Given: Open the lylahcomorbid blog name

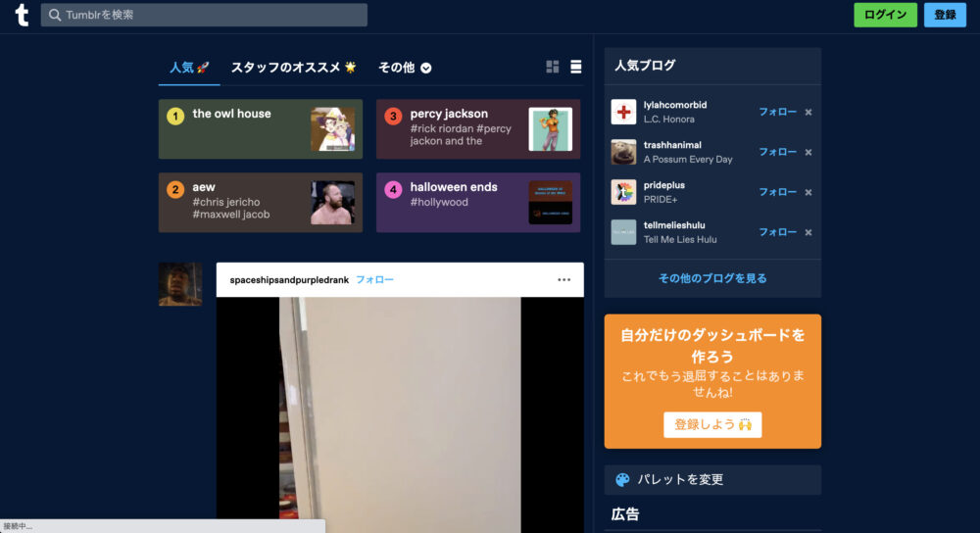Looking at the screenshot, I should [675, 105].
